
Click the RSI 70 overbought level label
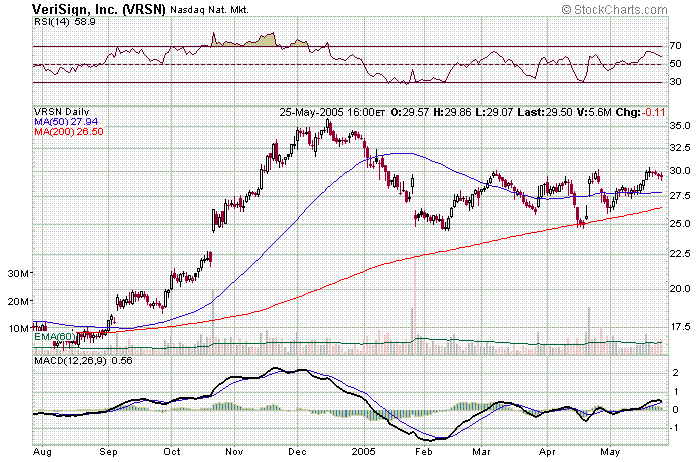tap(676, 46)
